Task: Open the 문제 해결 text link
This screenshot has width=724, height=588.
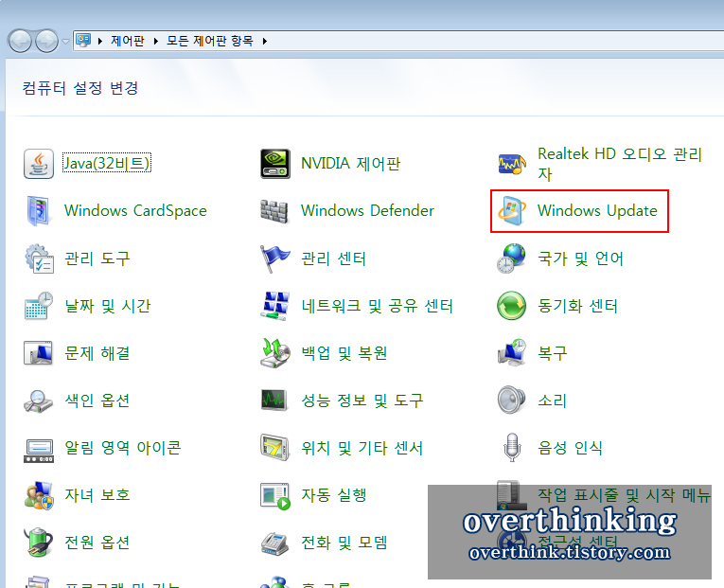Action: click(97, 353)
